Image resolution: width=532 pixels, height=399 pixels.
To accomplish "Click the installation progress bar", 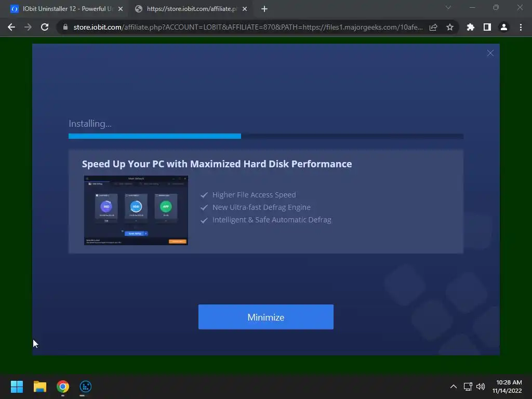I will point(265,136).
